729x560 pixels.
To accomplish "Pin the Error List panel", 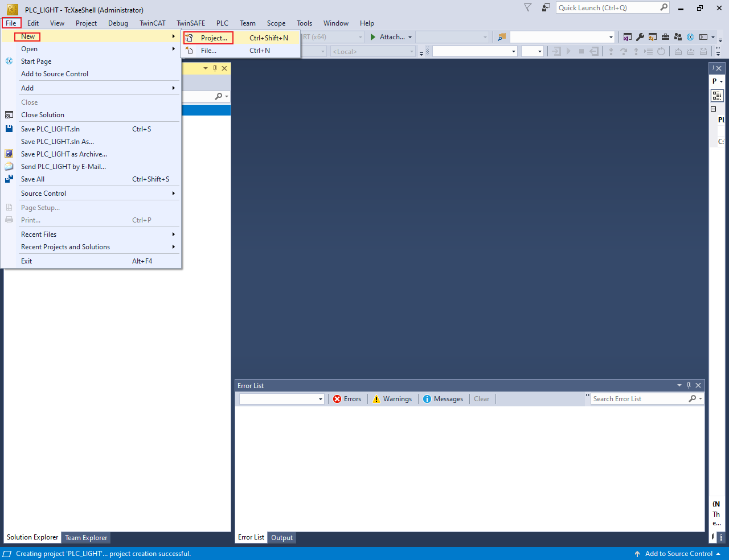I will [689, 385].
